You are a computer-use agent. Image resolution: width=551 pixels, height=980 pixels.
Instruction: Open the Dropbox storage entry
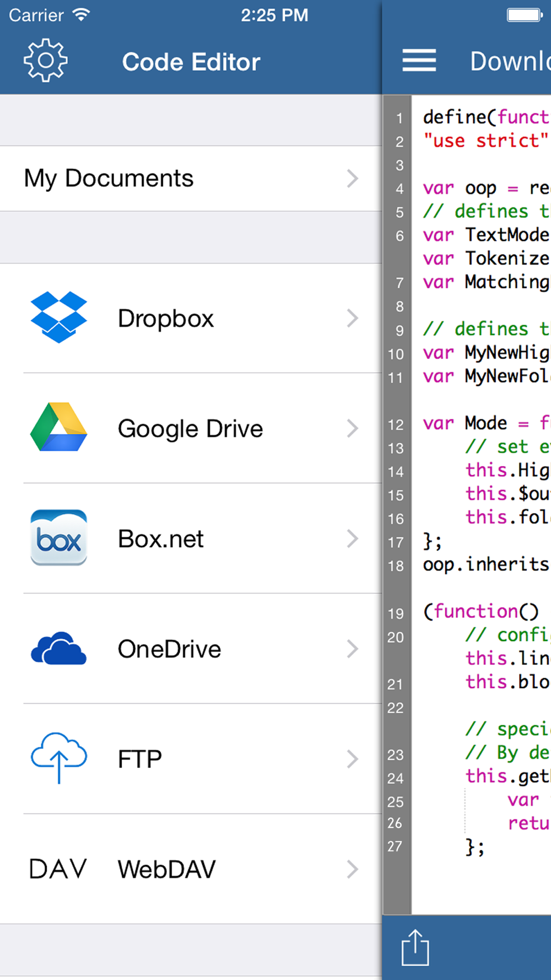coord(191,318)
